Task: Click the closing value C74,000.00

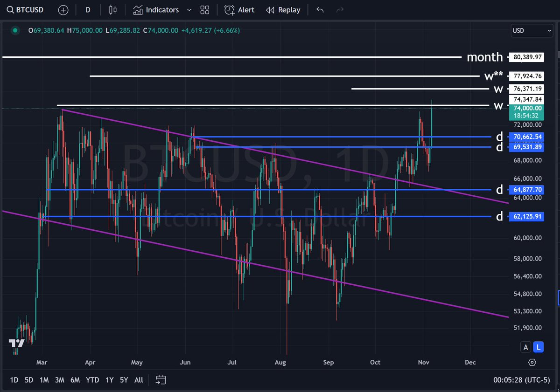Action: 161,30
